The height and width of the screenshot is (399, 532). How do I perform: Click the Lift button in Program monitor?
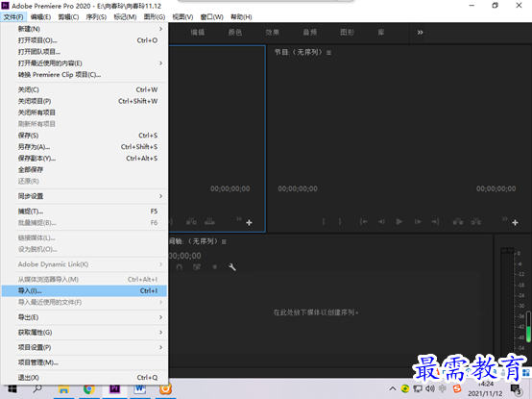click(x=458, y=222)
